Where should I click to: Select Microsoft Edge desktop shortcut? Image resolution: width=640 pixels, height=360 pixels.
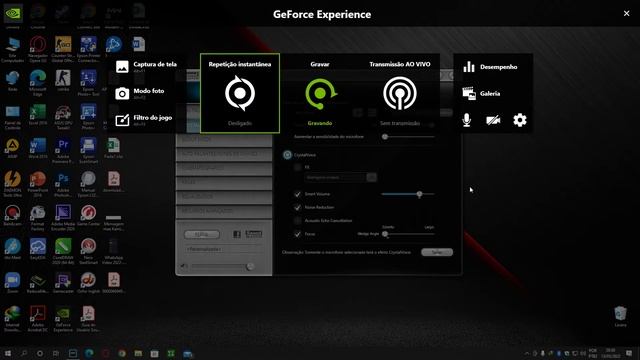pos(38,83)
